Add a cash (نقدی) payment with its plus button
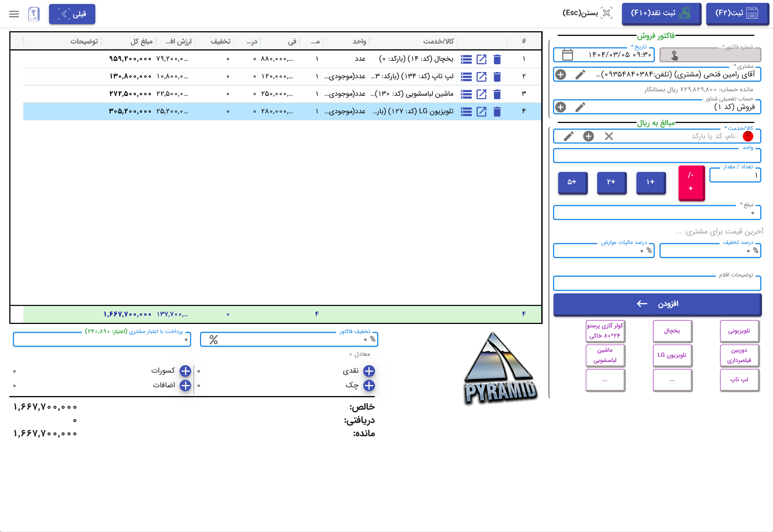Image resolution: width=773 pixels, height=532 pixels. point(369,371)
